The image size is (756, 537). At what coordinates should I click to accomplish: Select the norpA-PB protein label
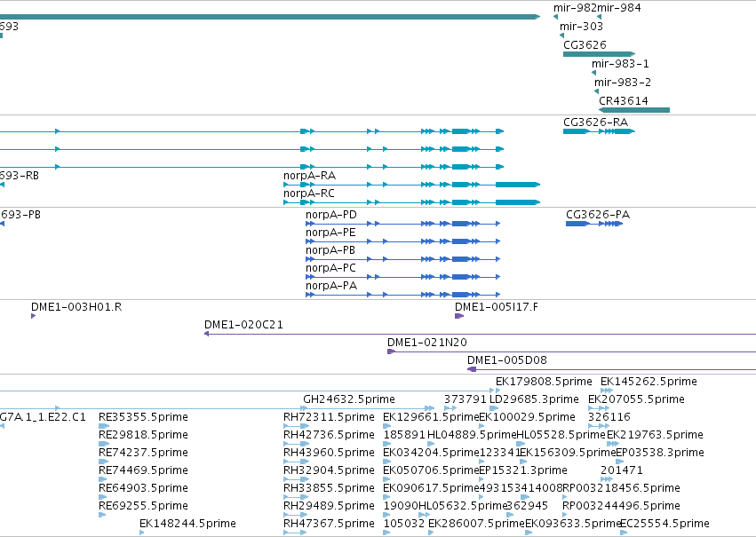click(330, 250)
